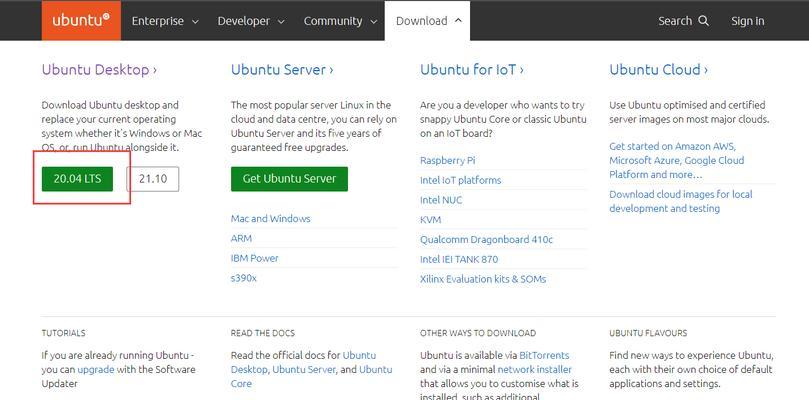Open the IBM Power link
This screenshot has width=809, height=400.
pos(254,258)
